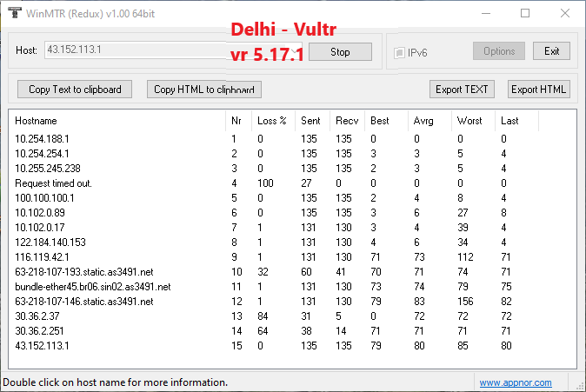Open the www.appnor.com link
Image resolution: width=586 pixels, height=392 pixels.
516,382
